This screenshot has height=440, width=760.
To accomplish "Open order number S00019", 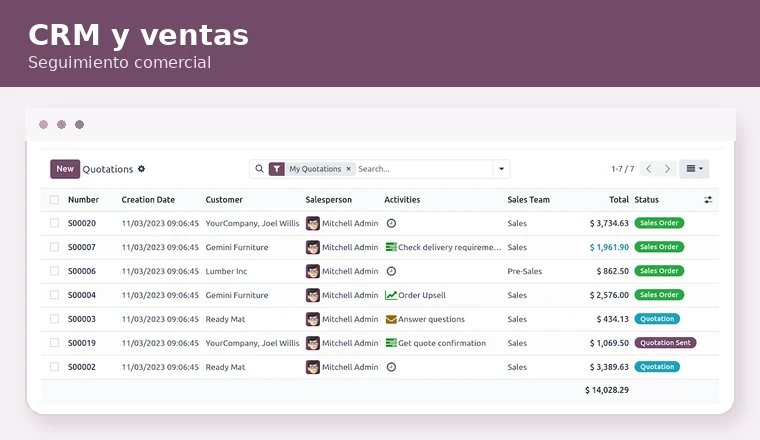I will [x=82, y=343].
